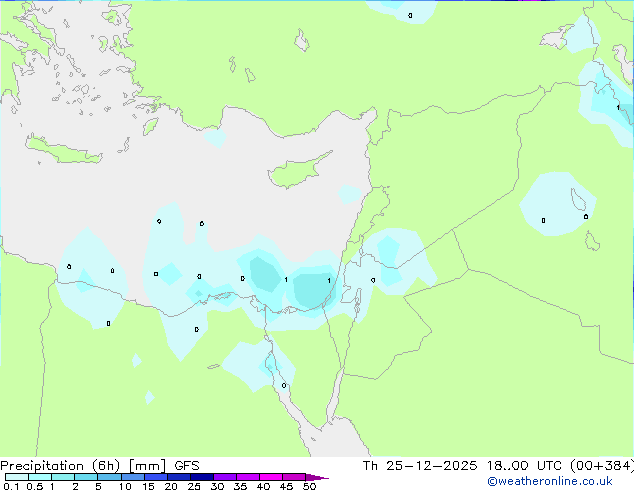Click the 0.5–1 mm legend color swatch
The image size is (634, 490).
click(40, 477)
